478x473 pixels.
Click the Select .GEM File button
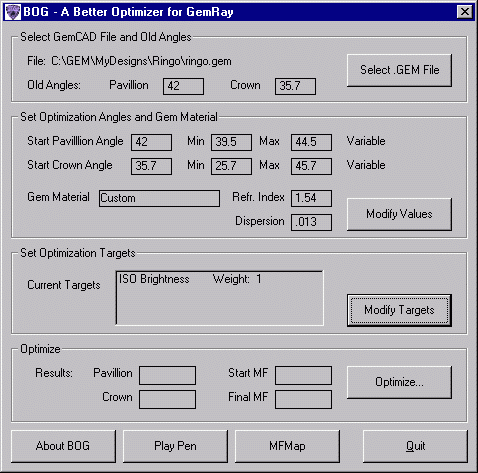pos(399,70)
